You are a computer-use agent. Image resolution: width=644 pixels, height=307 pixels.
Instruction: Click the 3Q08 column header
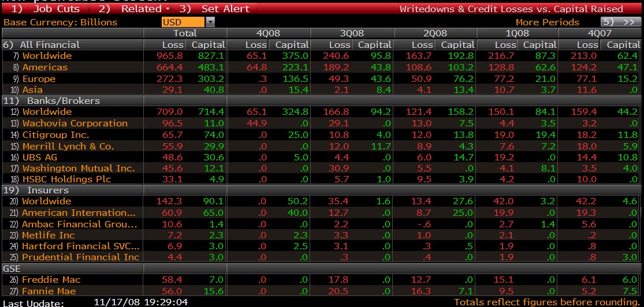[x=352, y=33]
